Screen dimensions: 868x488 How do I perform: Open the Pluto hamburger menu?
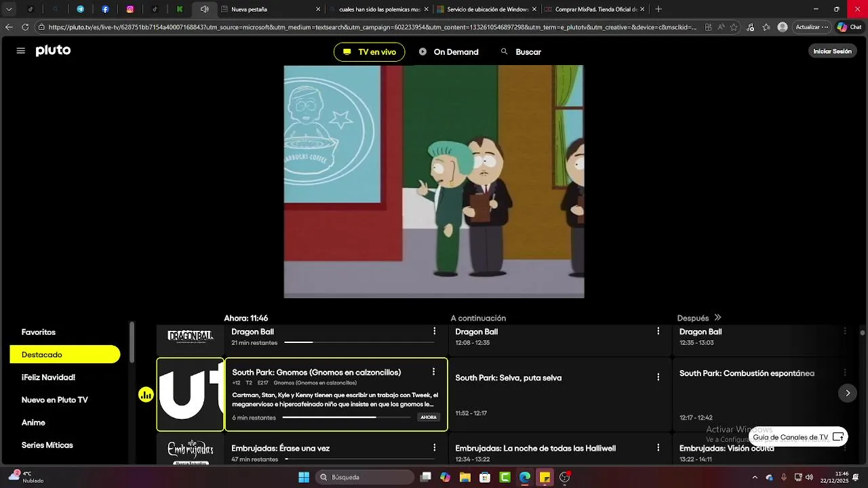pyautogui.click(x=20, y=51)
